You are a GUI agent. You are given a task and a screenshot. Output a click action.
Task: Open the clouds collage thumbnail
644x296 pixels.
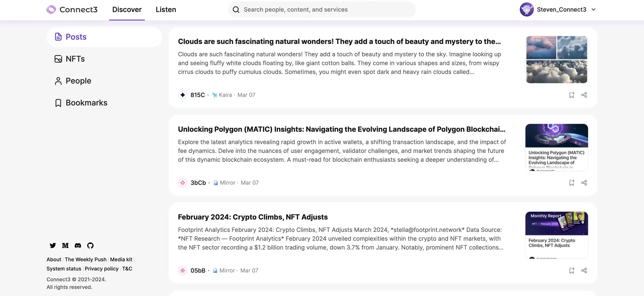[x=556, y=59]
